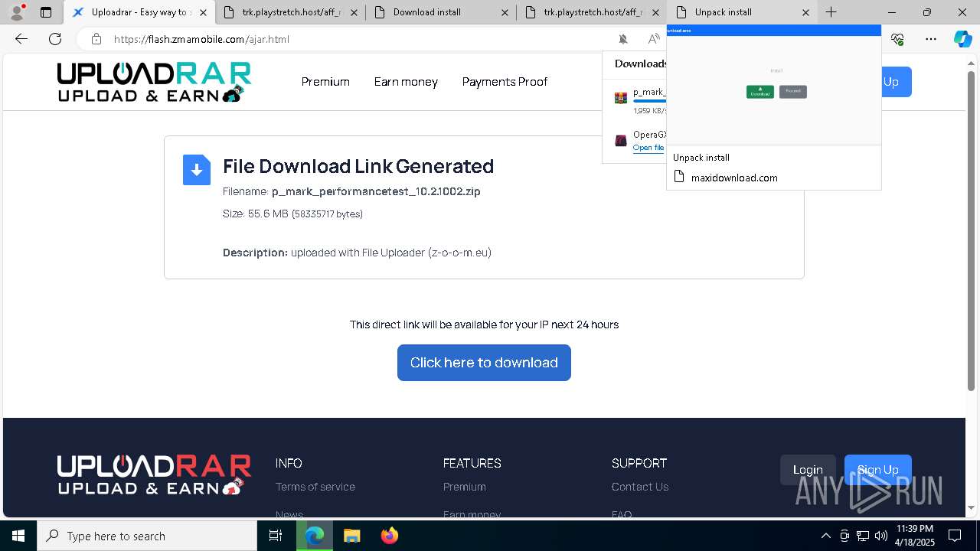This screenshot has width=980, height=551.
Task: Click the Unpack install tab preview thumbnail
Action: 773,85
